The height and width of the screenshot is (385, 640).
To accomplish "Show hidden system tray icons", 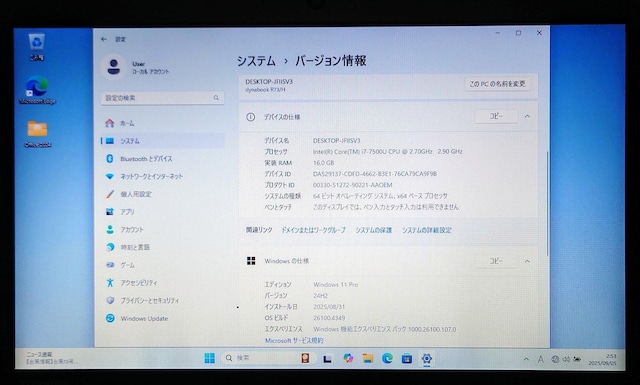I will [526, 359].
